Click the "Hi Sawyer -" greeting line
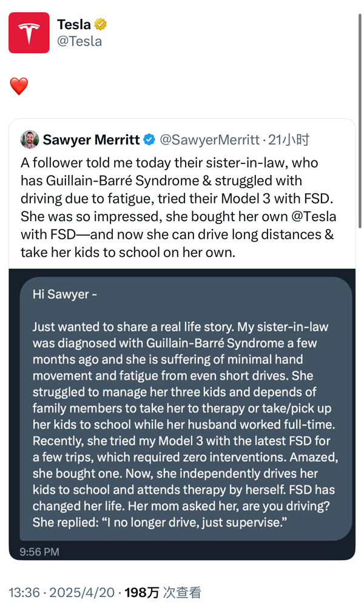The width and height of the screenshot is (364, 608). pyautogui.click(x=64, y=295)
